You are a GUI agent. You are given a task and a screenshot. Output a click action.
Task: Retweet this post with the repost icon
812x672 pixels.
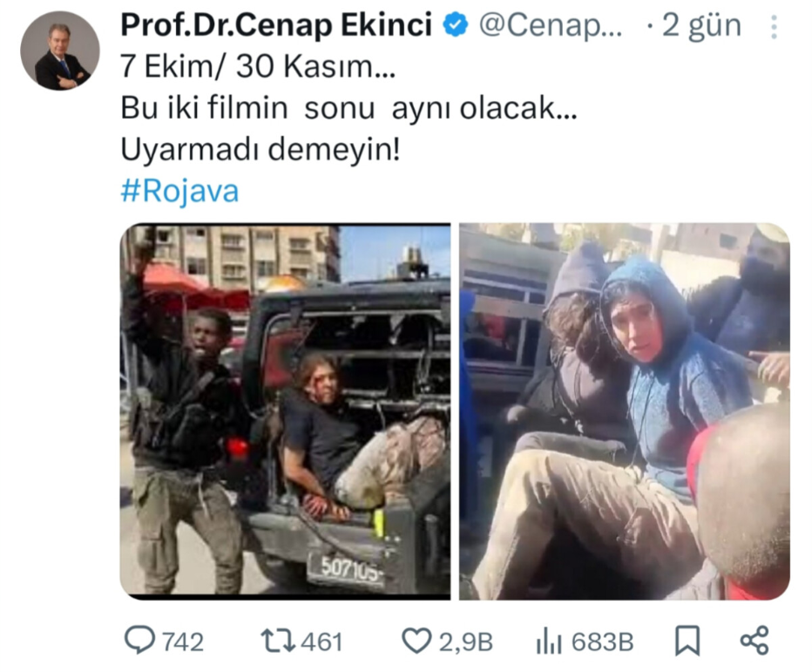coord(278,641)
